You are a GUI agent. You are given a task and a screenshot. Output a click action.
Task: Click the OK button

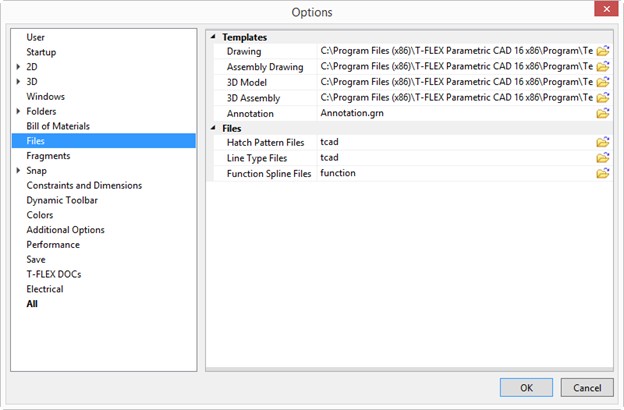[x=526, y=388]
